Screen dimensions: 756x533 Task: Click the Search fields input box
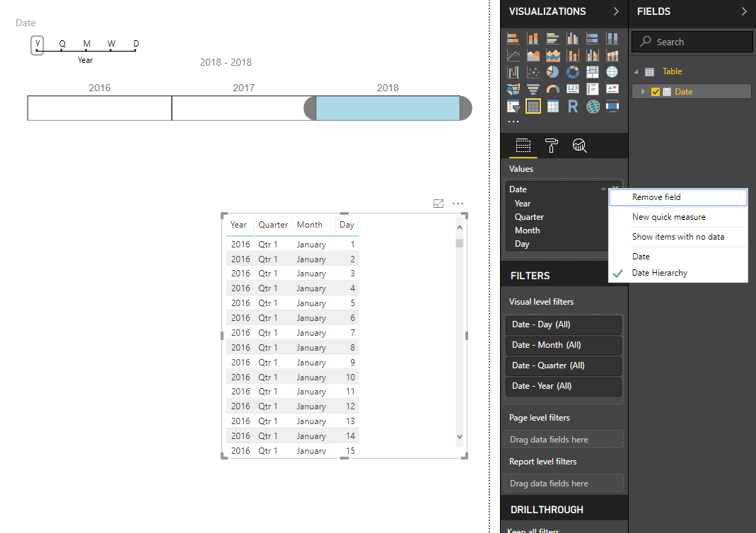coord(692,42)
